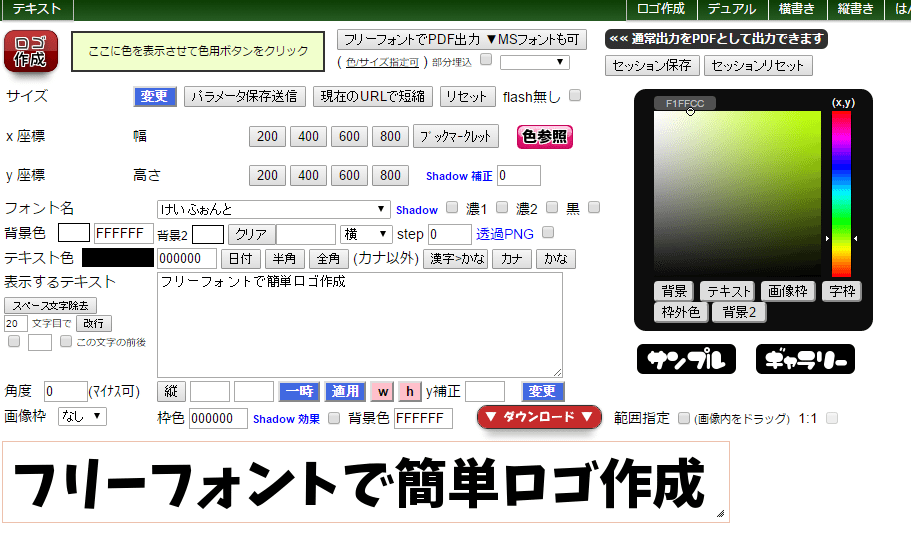Open the font name dropdown けいふぉんと
911x551 pixels.
(x=273, y=209)
